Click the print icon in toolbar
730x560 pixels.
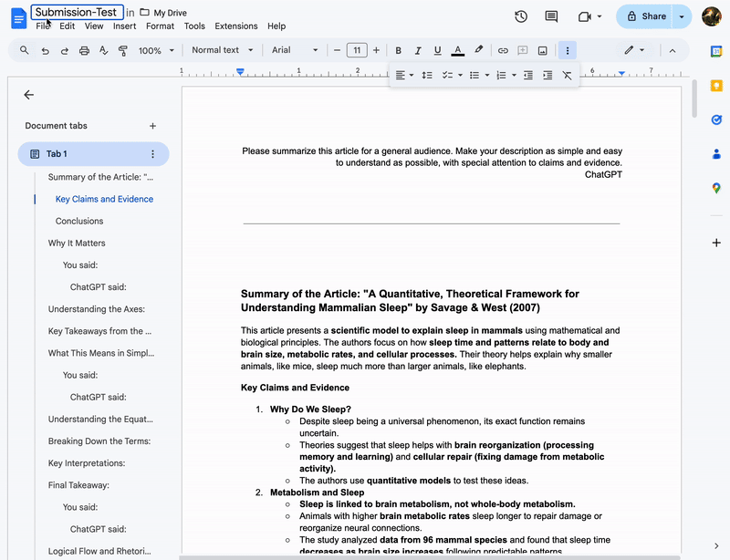tap(84, 50)
